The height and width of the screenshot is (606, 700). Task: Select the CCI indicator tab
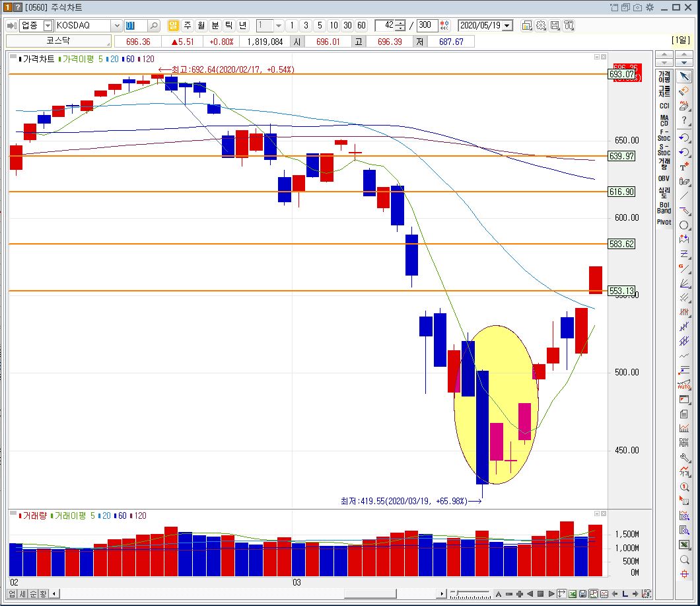tap(664, 106)
